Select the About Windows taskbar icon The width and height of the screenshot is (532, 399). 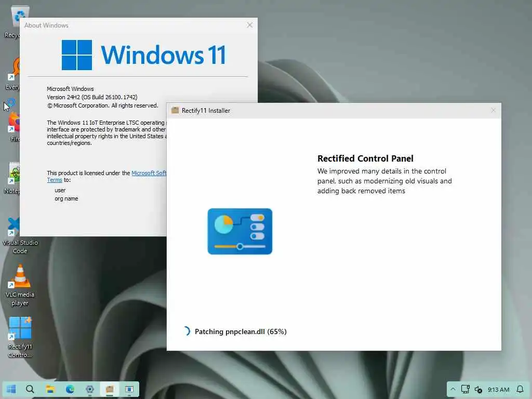click(129, 389)
